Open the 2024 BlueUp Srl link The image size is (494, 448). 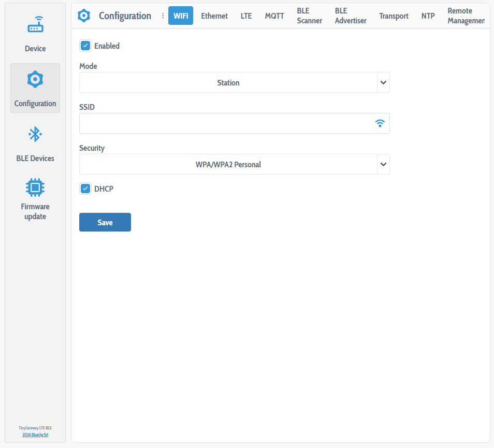35,435
